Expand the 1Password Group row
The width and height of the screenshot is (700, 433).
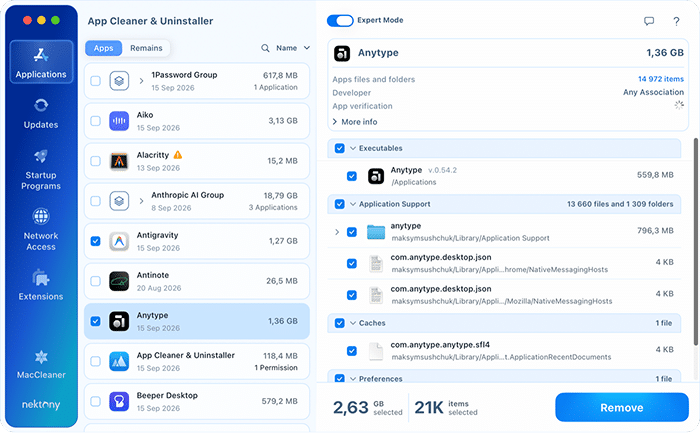coord(141,81)
